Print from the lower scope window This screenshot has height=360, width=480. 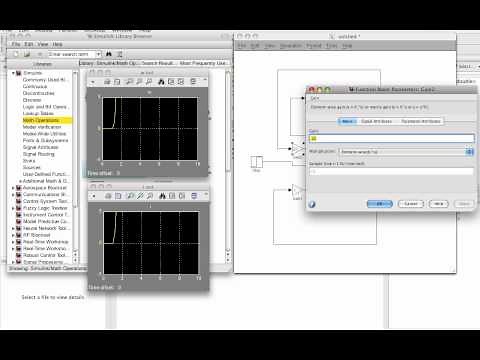point(108,196)
